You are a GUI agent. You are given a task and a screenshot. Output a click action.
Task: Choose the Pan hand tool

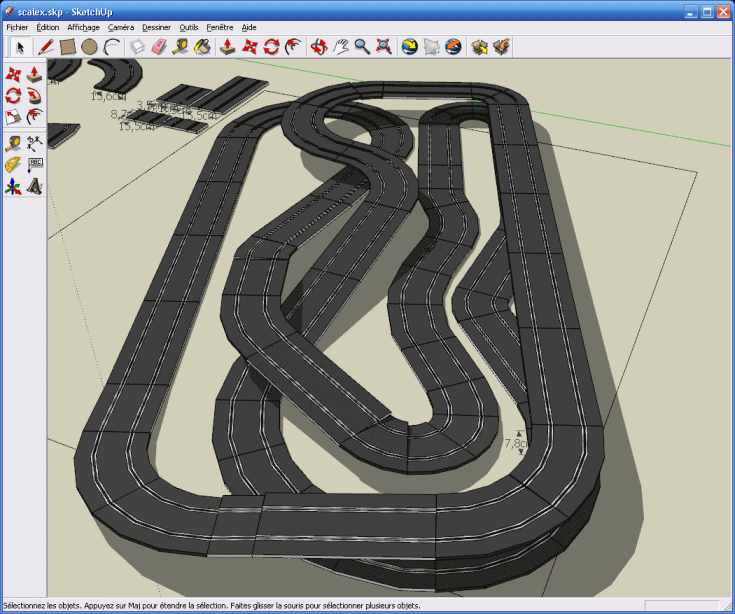click(x=340, y=46)
